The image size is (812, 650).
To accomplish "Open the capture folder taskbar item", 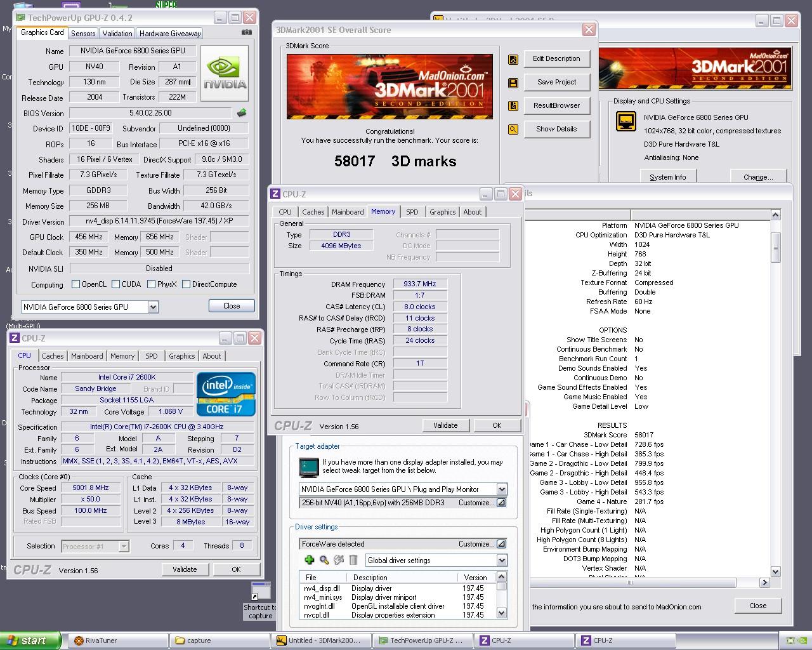I will click(x=220, y=640).
